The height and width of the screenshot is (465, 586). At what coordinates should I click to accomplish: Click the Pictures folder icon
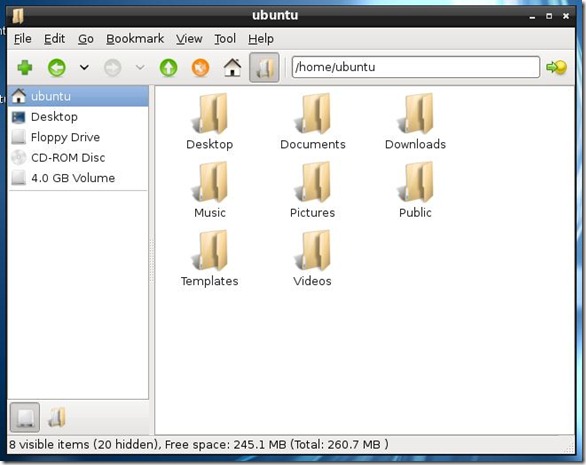(x=313, y=182)
